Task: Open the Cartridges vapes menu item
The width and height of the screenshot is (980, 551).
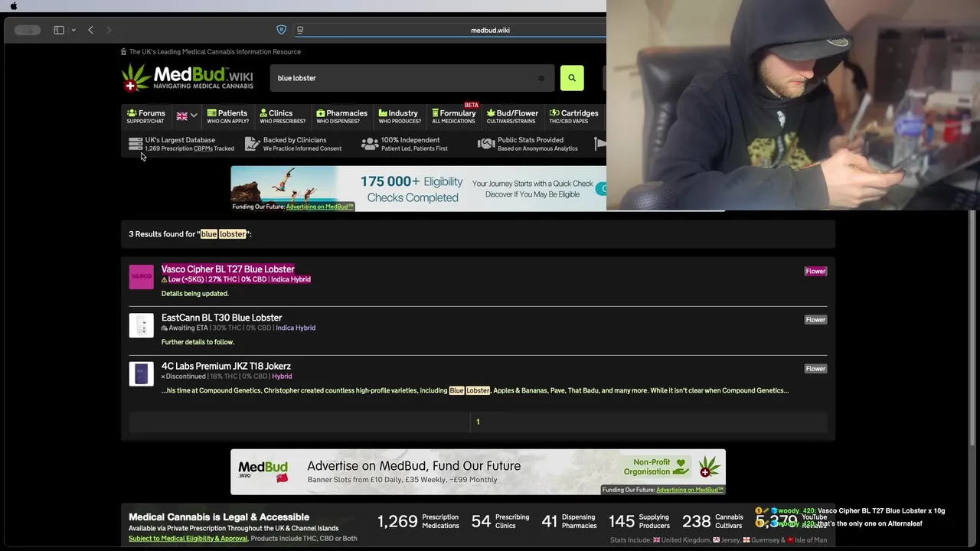Action: tap(573, 116)
